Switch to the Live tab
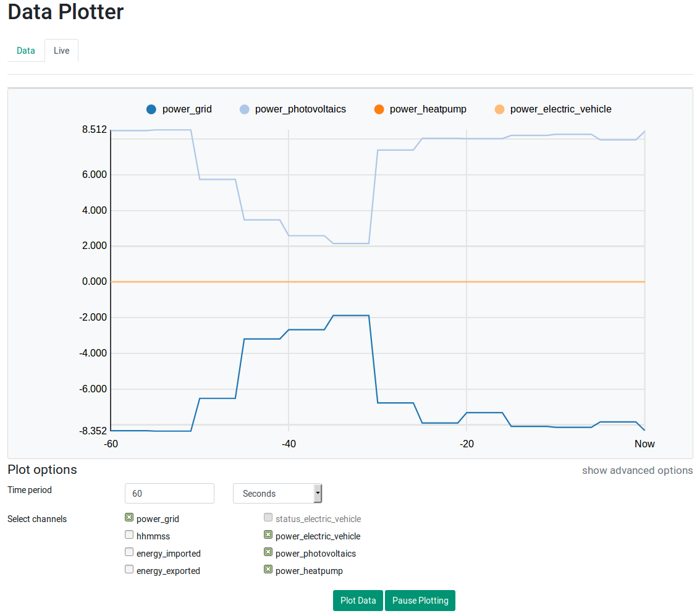The image size is (697, 616). pos(61,51)
